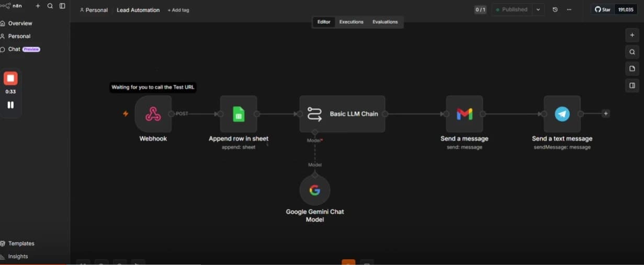Open workflow version history
The height and width of the screenshot is (265, 644).
[x=555, y=9]
